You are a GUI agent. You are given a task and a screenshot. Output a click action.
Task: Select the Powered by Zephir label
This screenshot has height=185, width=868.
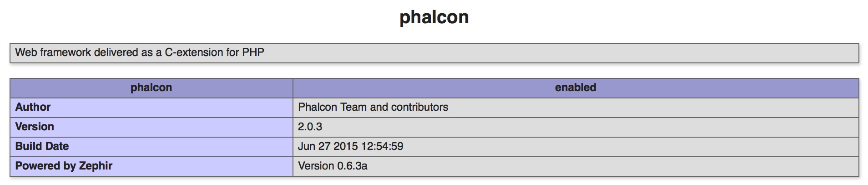pos(64,166)
